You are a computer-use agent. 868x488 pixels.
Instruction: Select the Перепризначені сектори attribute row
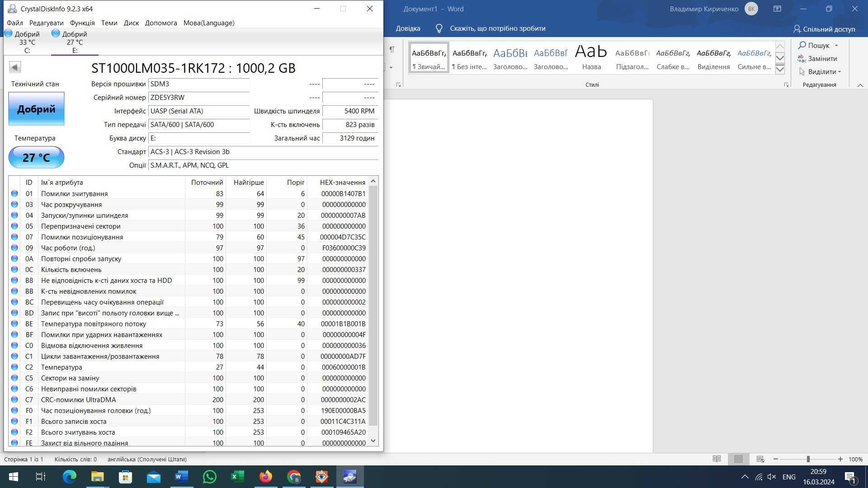pyautogui.click(x=189, y=226)
